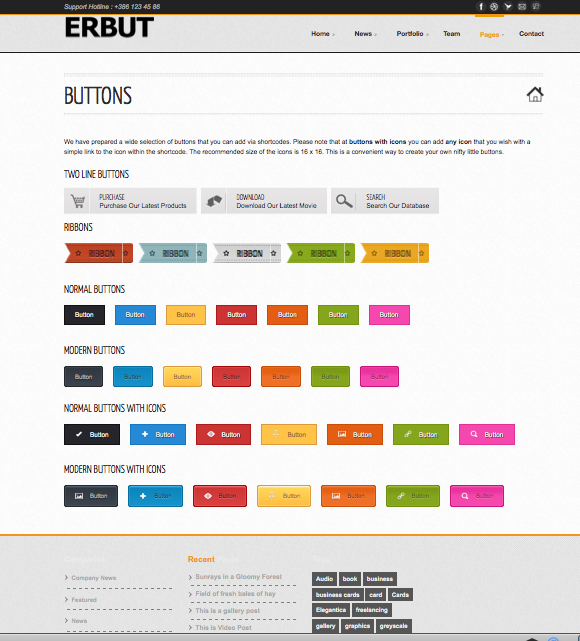Click the yellow download icon normal Button

coord(289,435)
